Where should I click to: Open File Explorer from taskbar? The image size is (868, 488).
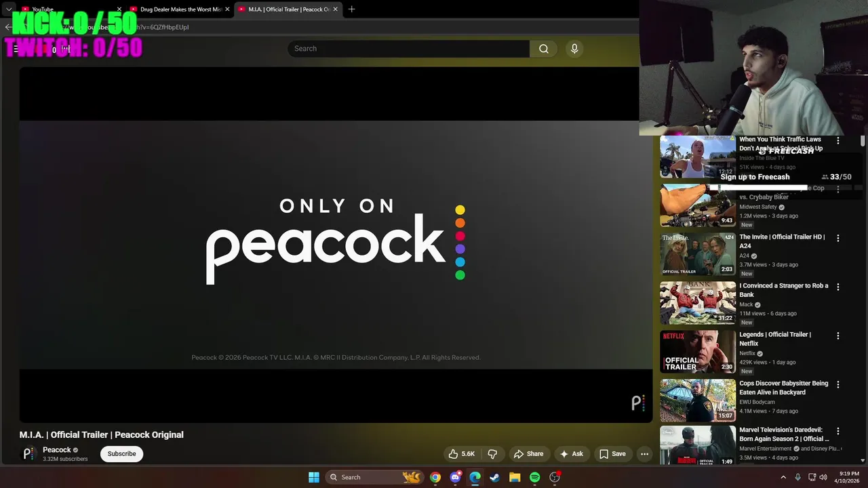coord(515,477)
